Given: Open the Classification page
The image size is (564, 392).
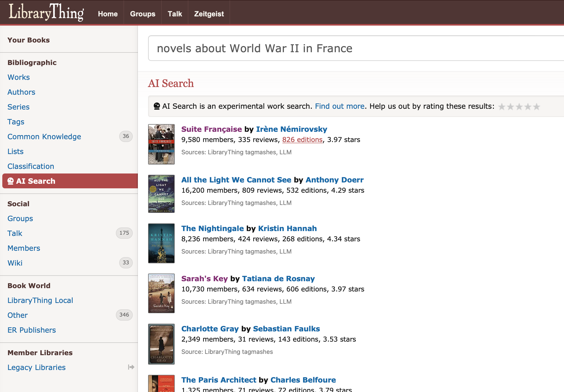Looking at the screenshot, I should pos(30,166).
